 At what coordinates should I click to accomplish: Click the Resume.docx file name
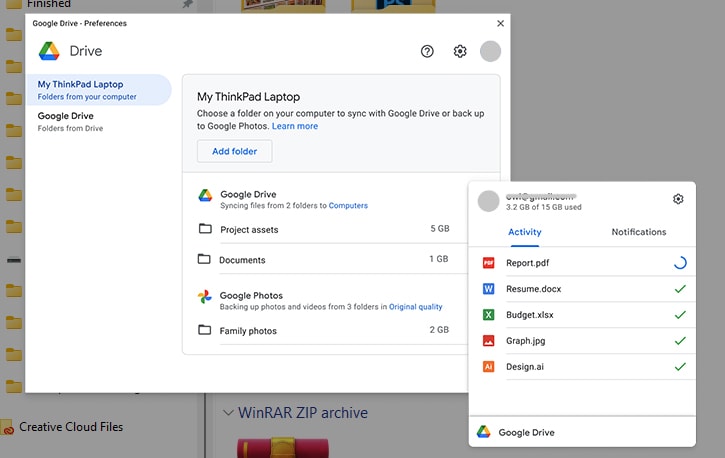tap(533, 289)
